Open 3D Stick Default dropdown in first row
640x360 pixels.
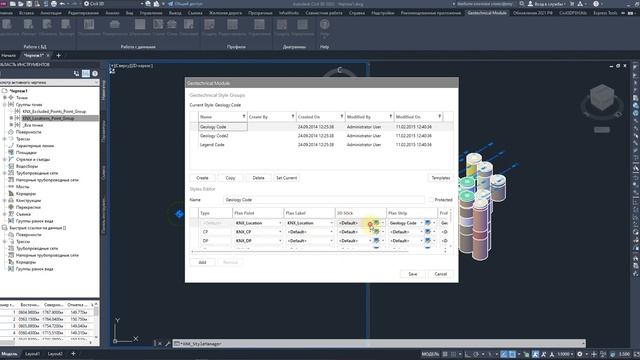pyautogui.click(x=370, y=223)
